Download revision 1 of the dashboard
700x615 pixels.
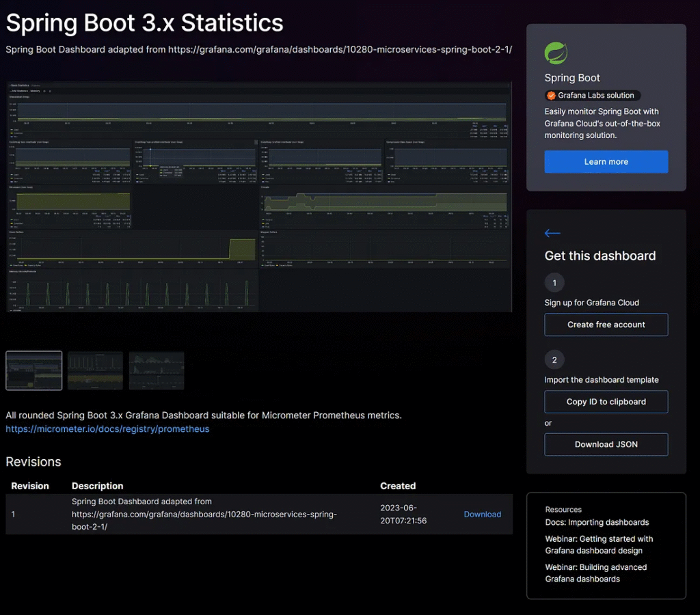482,515
